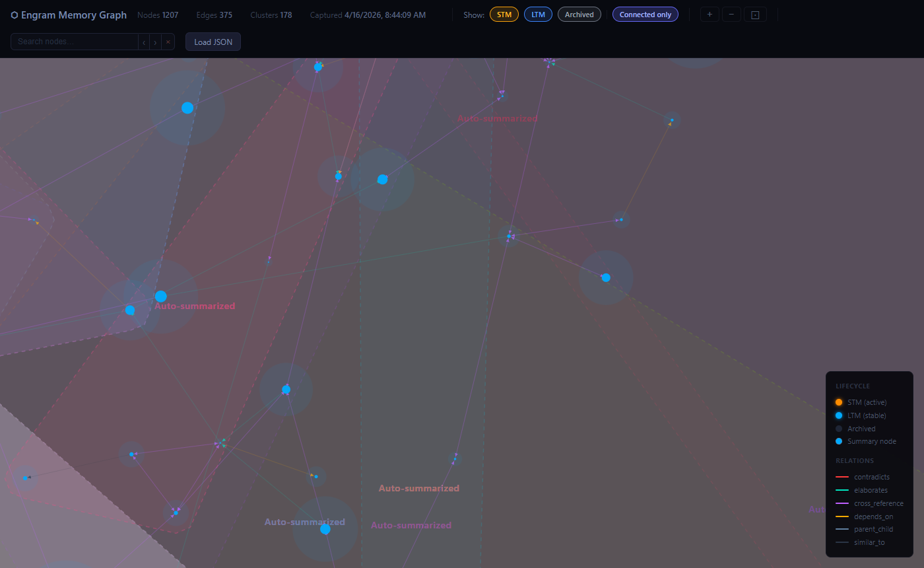Click the previous search result arrow icon
This screenshot has height=568, width=924.
coord(143,41)
